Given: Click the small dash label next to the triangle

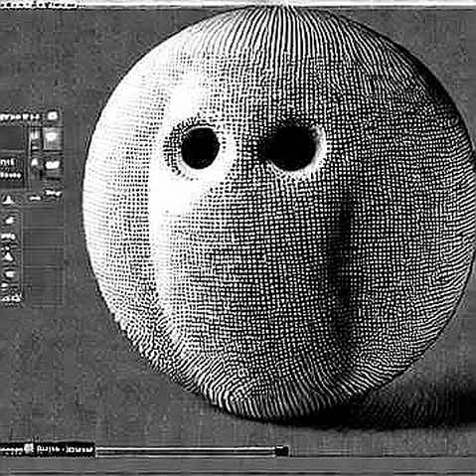Looking at the screenshot, I should point(34,198).
